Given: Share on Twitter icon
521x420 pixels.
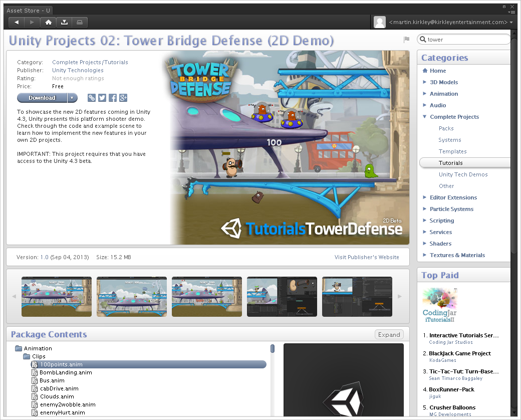Looking at the screenshot, I should click(x=102, y=98).
